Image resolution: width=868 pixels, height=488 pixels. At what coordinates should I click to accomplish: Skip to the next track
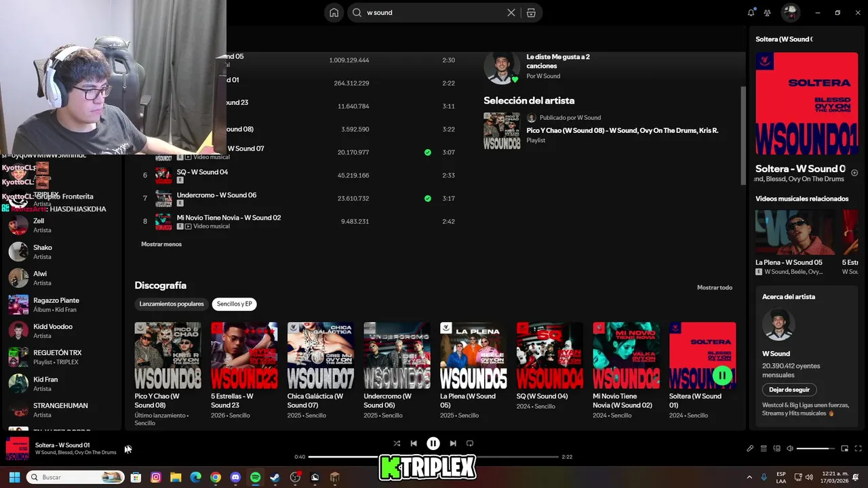pos(453,443)
